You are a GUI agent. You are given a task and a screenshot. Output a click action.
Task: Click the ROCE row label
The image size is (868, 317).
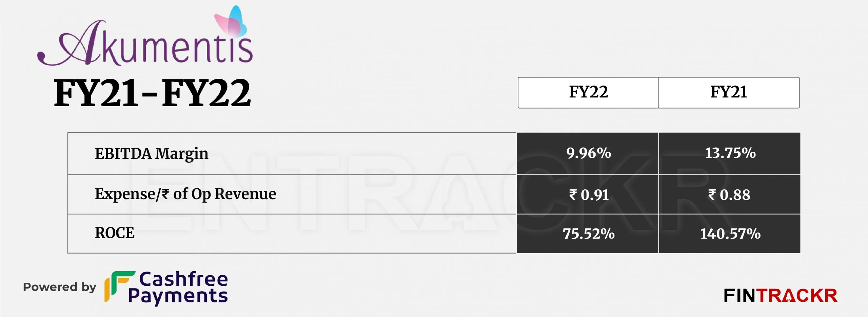[x=115, y=233]
